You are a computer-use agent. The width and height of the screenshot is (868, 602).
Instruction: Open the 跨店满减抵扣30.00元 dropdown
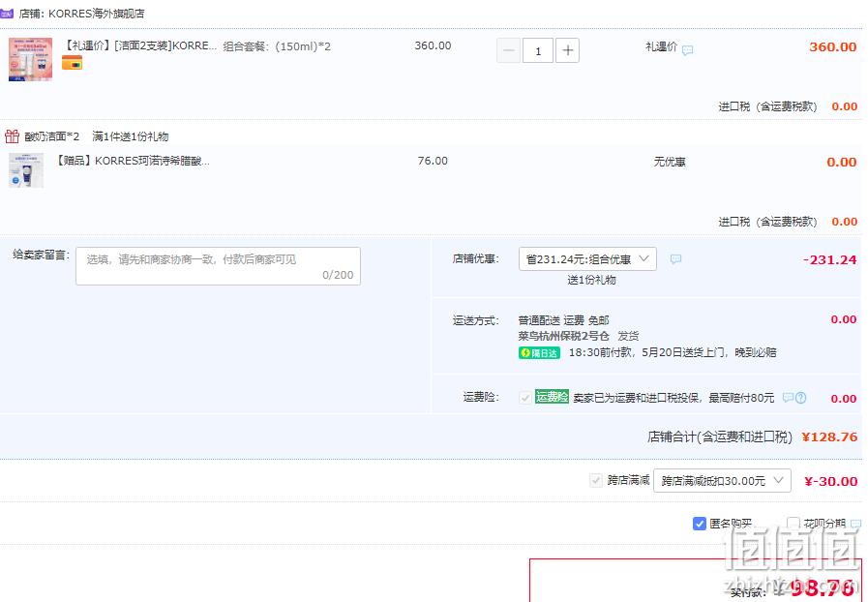click(722, 481)
